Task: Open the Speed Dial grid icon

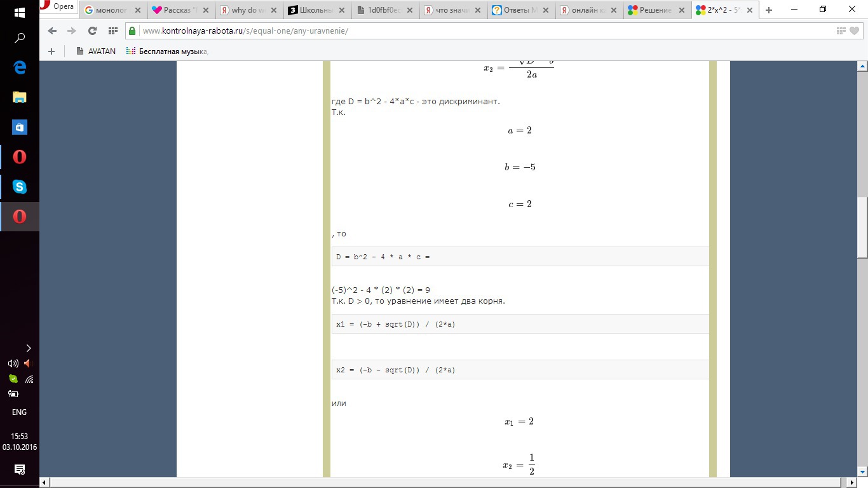Action: [x=113, y=31]
